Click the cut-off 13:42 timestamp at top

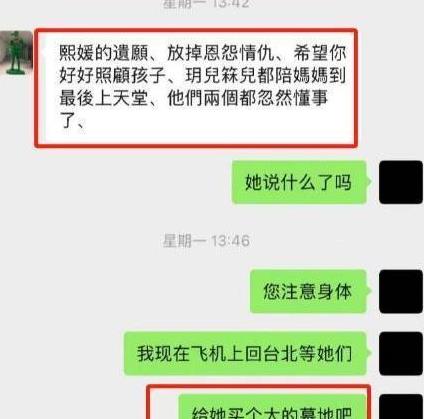pos(206,4)
